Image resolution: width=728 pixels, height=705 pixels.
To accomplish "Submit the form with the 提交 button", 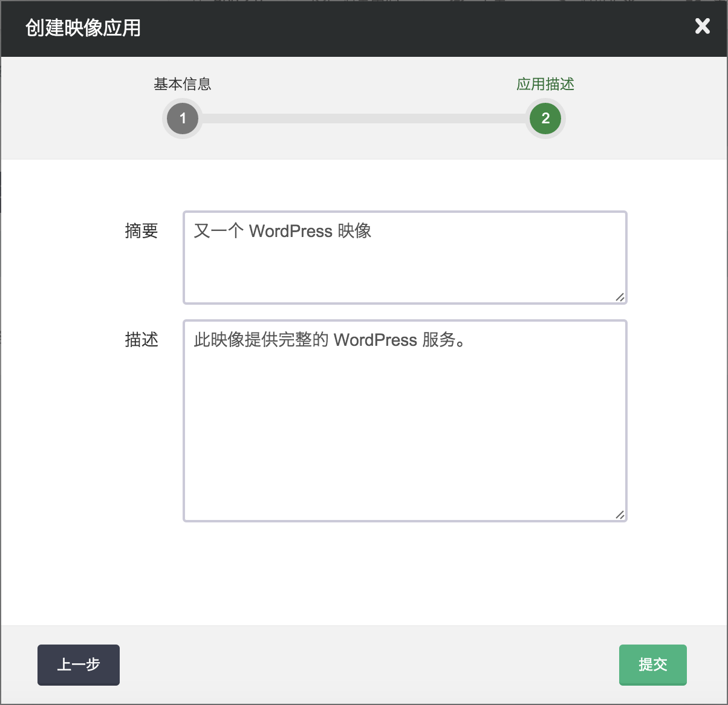I will tap(652, 665).
